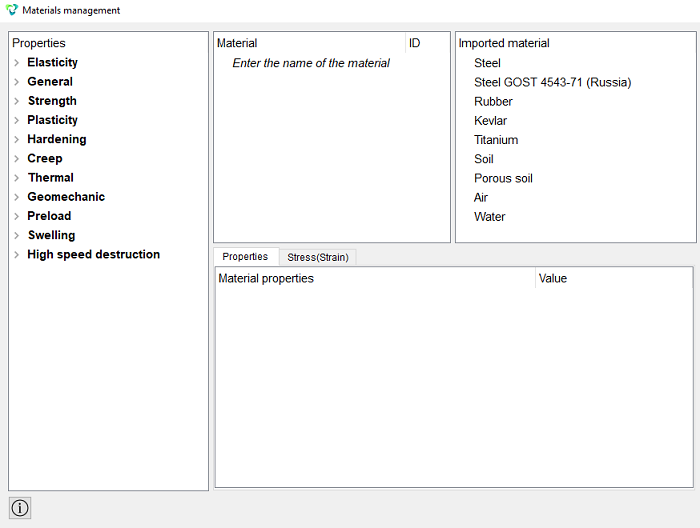Expand the Plasticity tree node

click(17, 120)
